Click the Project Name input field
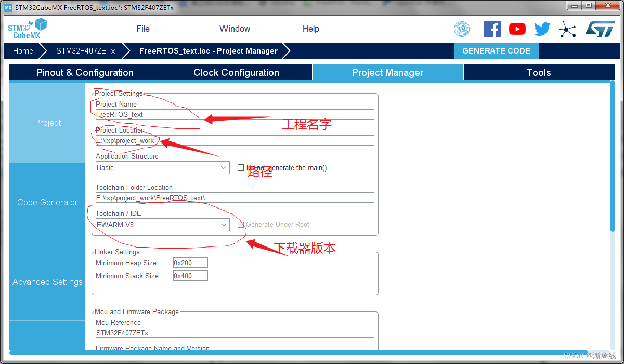This screenshot has height=364, width=624. click(x=235, y=114)
